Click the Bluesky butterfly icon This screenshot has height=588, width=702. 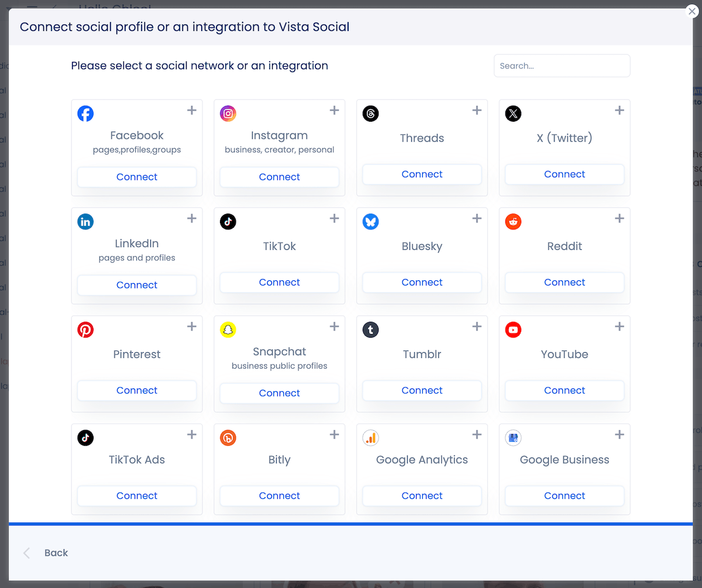coord(370,222)
